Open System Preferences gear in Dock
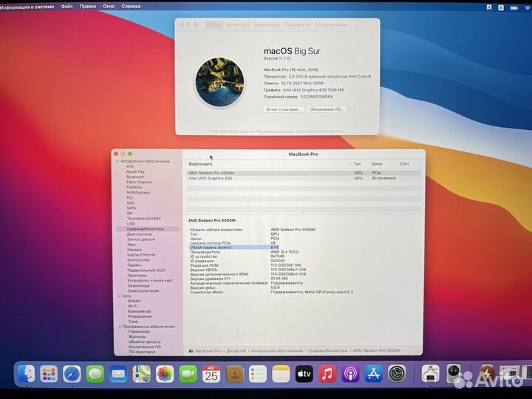532x399 pixels. tap(397, 374)
